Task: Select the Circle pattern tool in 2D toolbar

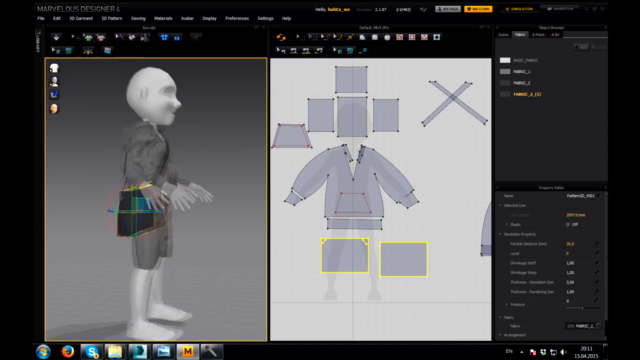Action: [x=387, y=37]
